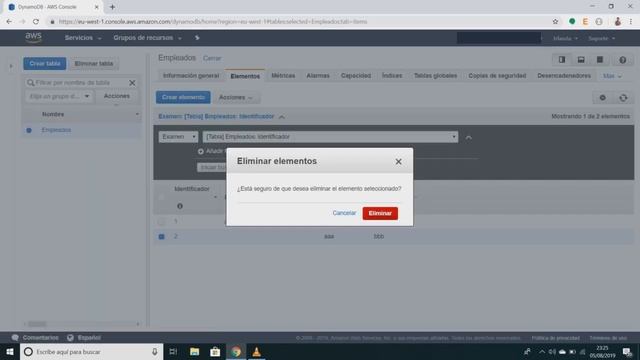Switch to Métricas tab
Screen dimensions: 640x360
tap(283, 76)
